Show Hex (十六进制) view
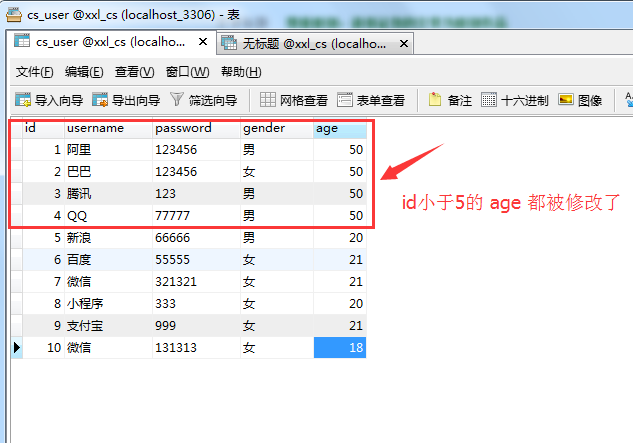633x443 pixels. (514, 100)
